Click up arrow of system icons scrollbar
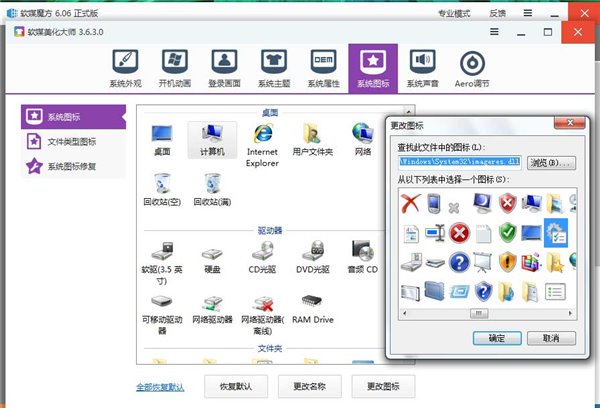Screen dimensions: 600x408 [x=409, y=111]
